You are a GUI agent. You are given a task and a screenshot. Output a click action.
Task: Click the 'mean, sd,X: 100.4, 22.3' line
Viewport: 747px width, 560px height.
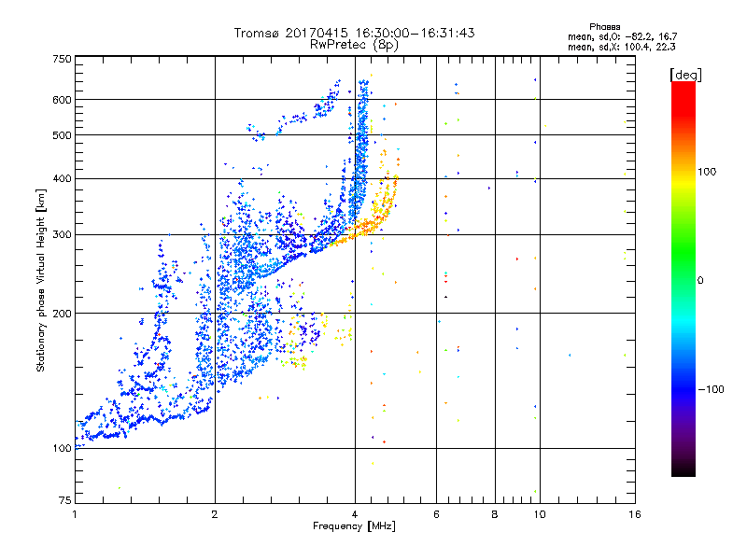pyautogui.click(x=621, y=47)
